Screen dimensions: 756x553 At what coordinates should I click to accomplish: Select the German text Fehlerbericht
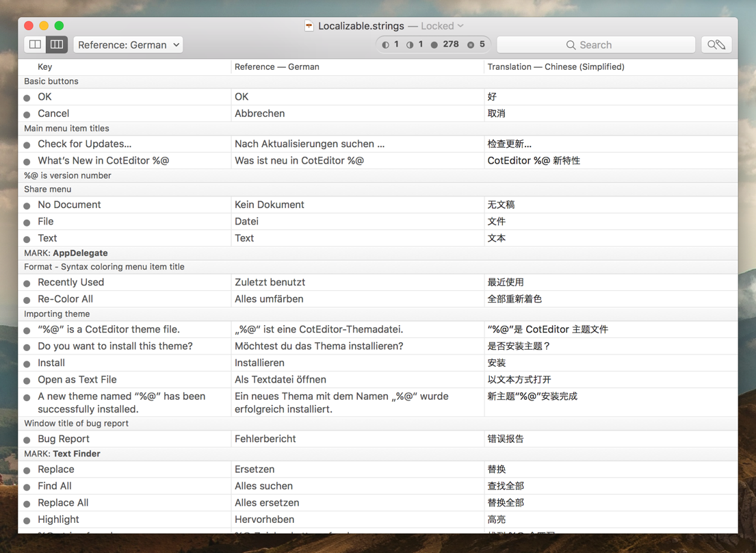coord(265,439)
